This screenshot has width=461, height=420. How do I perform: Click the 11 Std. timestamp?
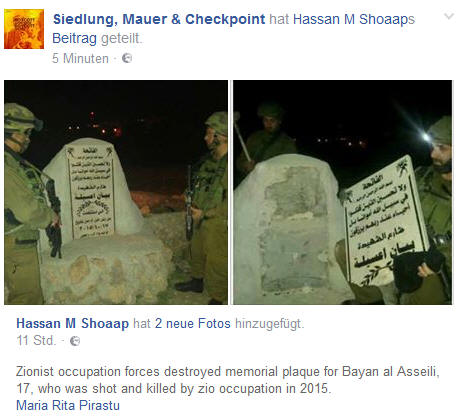[x=36, y=341]
